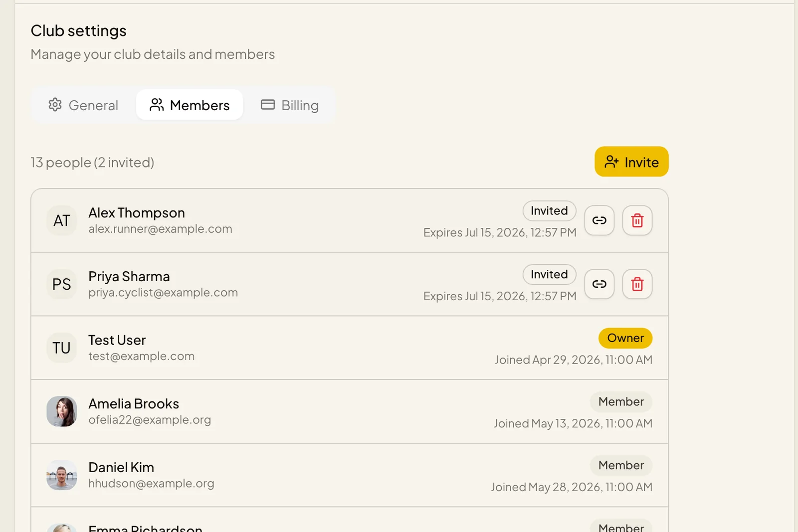Click the Amelia Brooks name
Screen dimensions: 798x532
click(x=134, y=404)
